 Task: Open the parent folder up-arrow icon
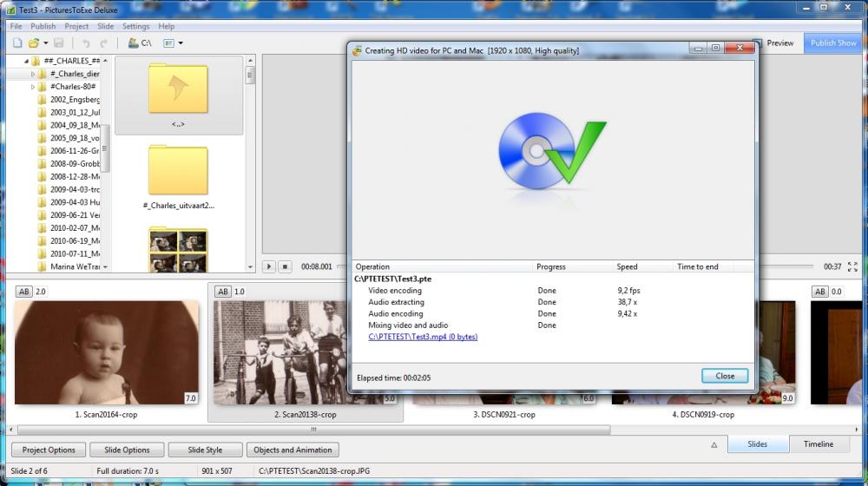point(178,89)
